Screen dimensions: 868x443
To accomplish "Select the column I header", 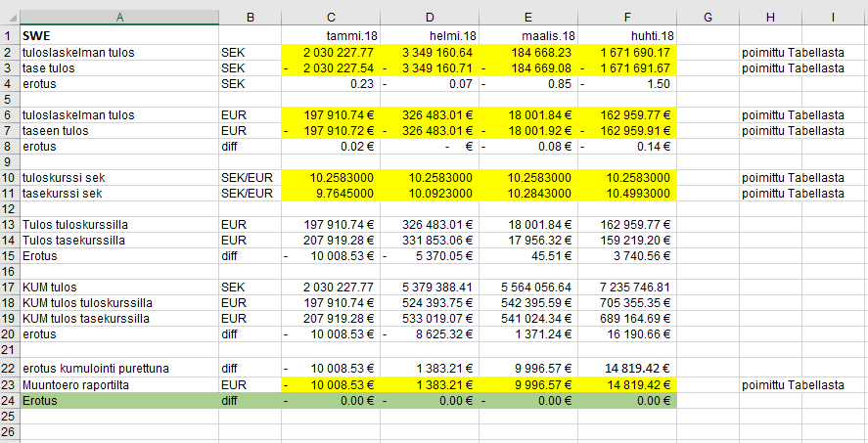I will tap(832, 17).
